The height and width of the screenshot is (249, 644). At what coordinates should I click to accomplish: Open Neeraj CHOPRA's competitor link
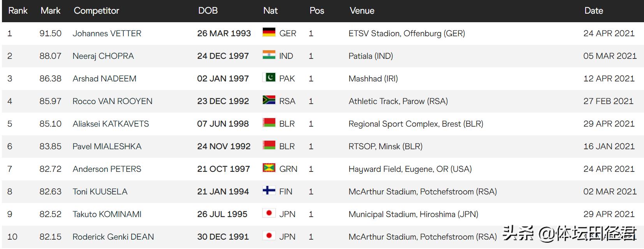pos(103,56)
